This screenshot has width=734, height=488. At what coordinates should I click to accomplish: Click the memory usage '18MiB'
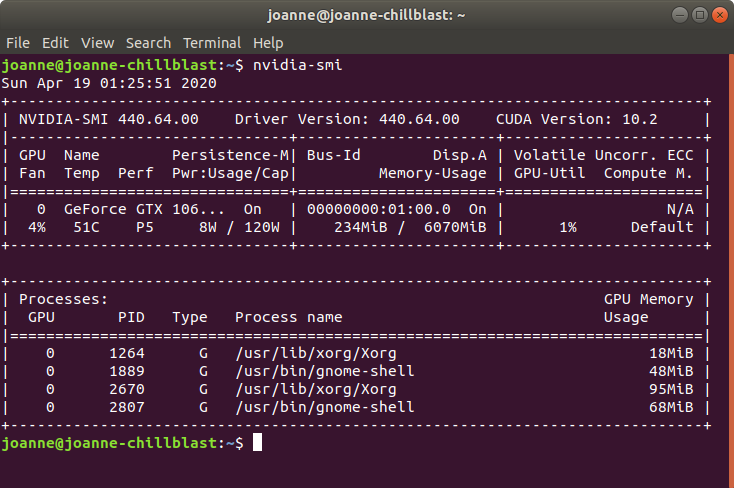coord(671,354)
